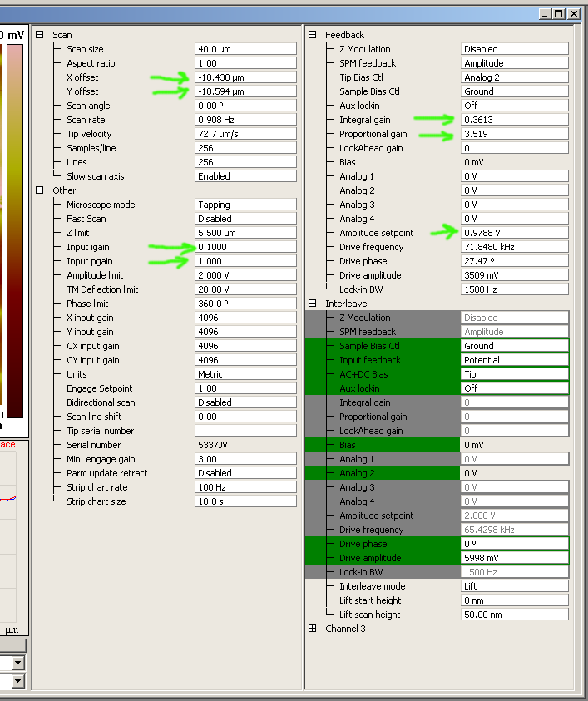
Task: Click the TM Deflection limit field
Action: coord(245,289)
